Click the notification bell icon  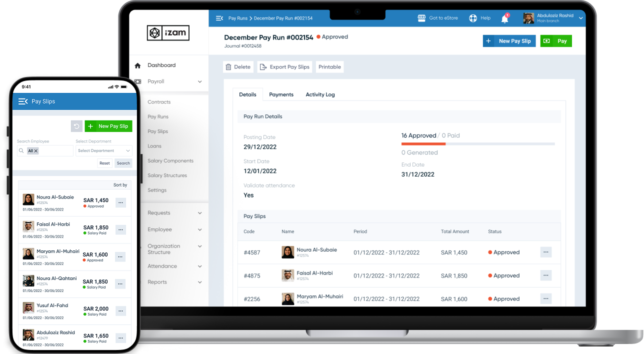[504, 19]
